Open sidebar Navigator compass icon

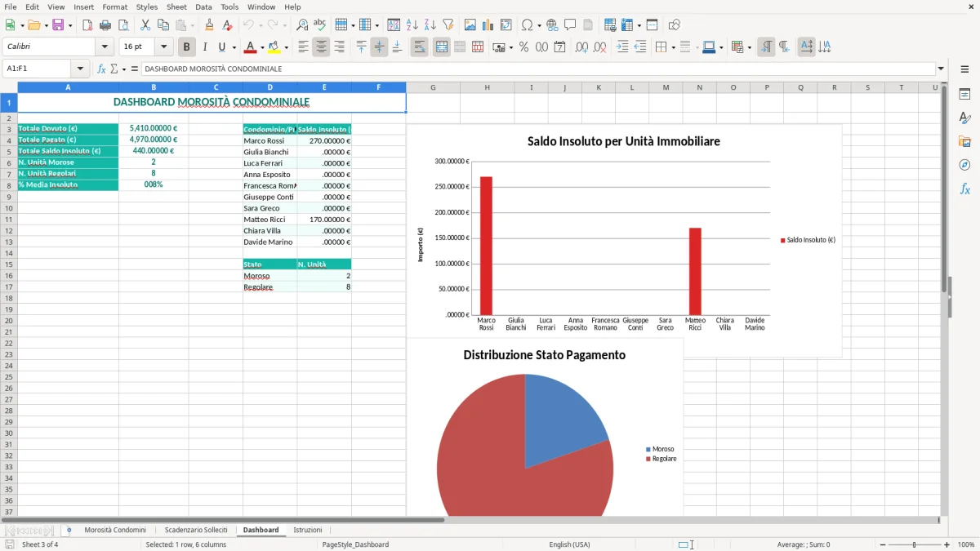coord(964,165)
